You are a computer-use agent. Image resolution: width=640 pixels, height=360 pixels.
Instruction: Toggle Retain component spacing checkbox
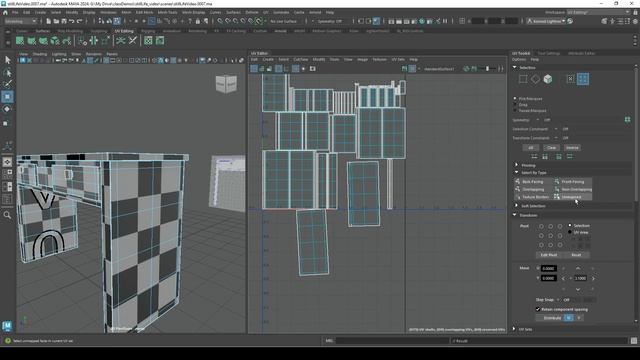coord(538,309)
